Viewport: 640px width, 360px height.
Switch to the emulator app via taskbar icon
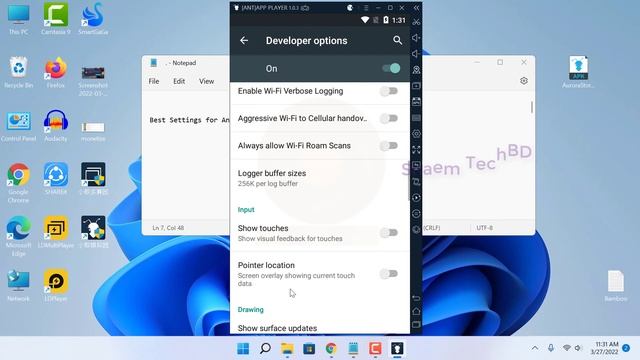pyautogui.click(x=398, y=349)
